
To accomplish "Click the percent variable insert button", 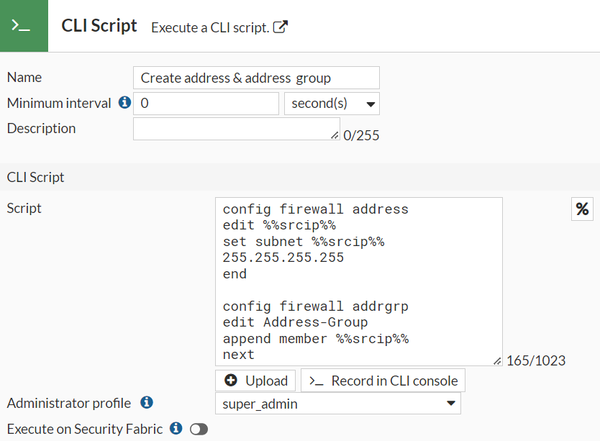I will (x=582, y=209).
